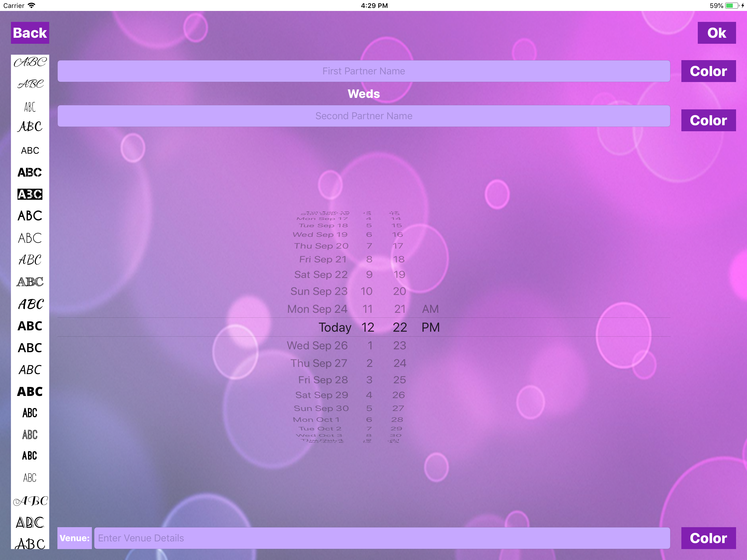Select Thu Sep 27 in the date picker
The height and width of the screenshot is (560, 747).
click(x=319, y=363)
